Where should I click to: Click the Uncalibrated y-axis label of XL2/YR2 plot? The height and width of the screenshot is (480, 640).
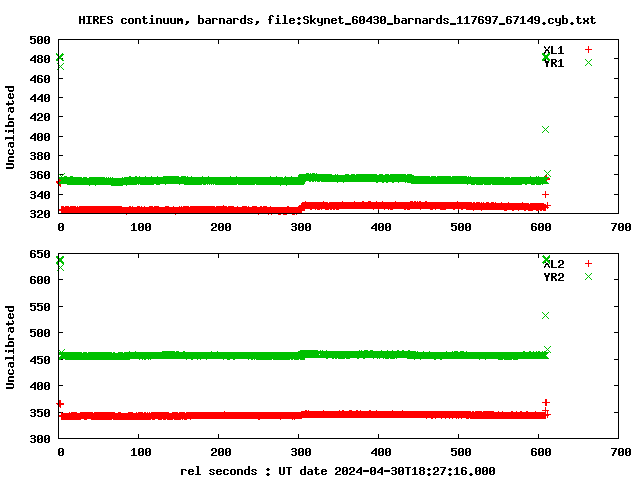pyautogui.click(x=10, y=347)
